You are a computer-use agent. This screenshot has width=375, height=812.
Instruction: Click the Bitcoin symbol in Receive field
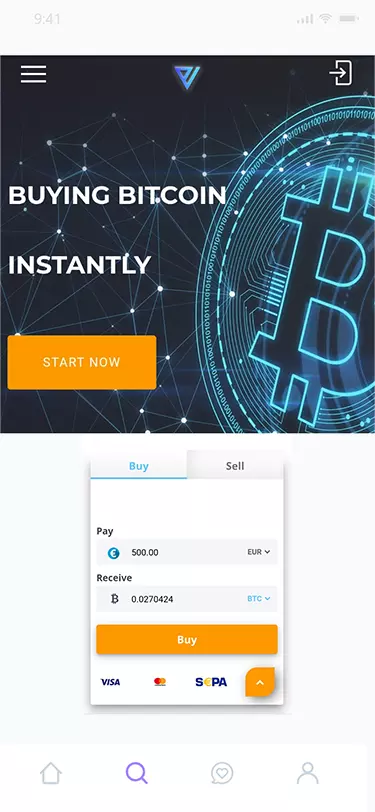tap(114, 599)
